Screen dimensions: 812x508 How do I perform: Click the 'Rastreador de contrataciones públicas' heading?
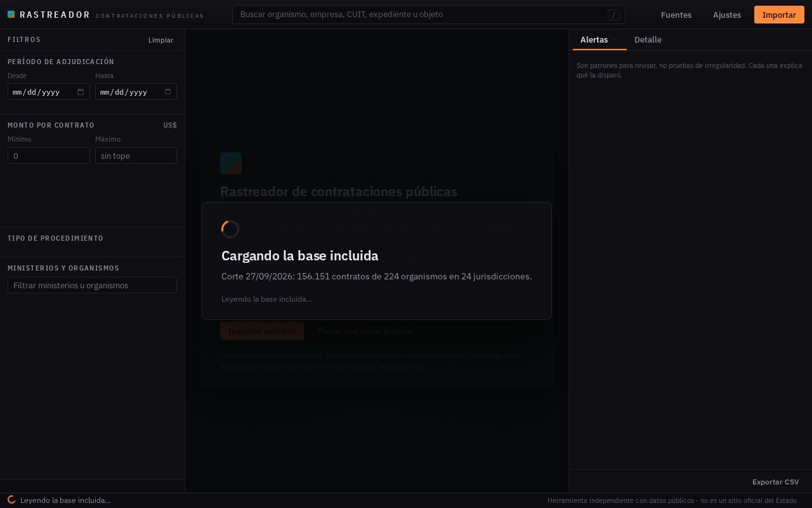coord(339,191)
